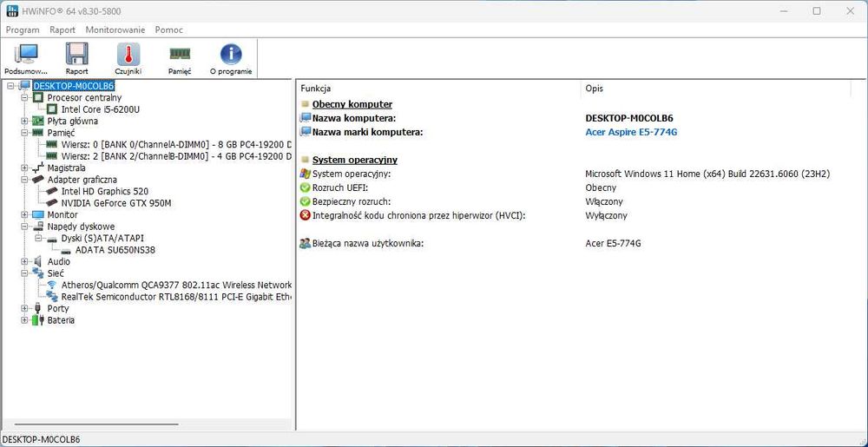Click the Monitor tree icon
This screenshot has width=868, height=447.
click(37, 214)
